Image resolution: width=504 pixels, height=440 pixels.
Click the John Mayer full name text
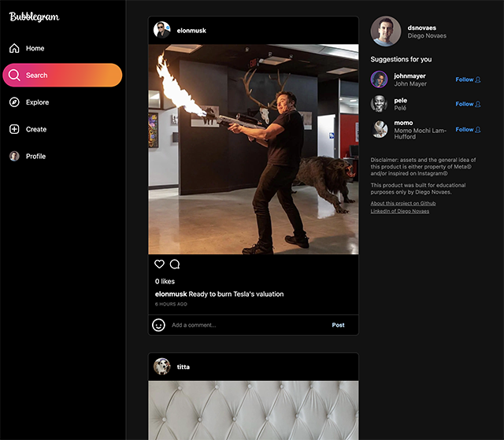[410, 83]
